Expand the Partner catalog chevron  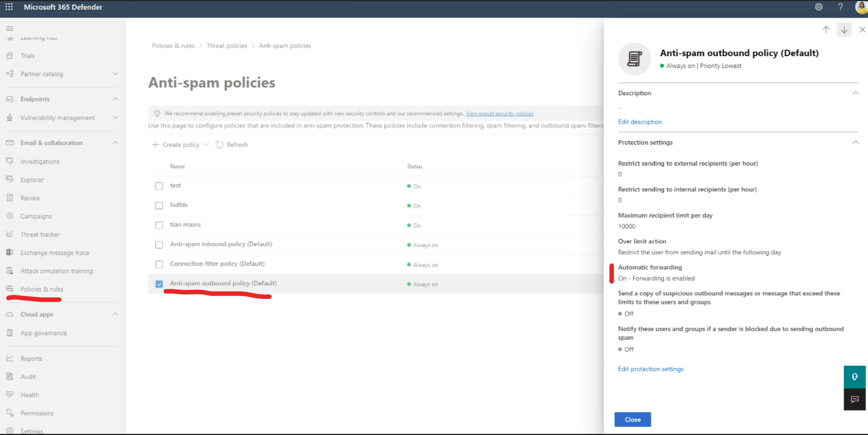coord(116,74)
